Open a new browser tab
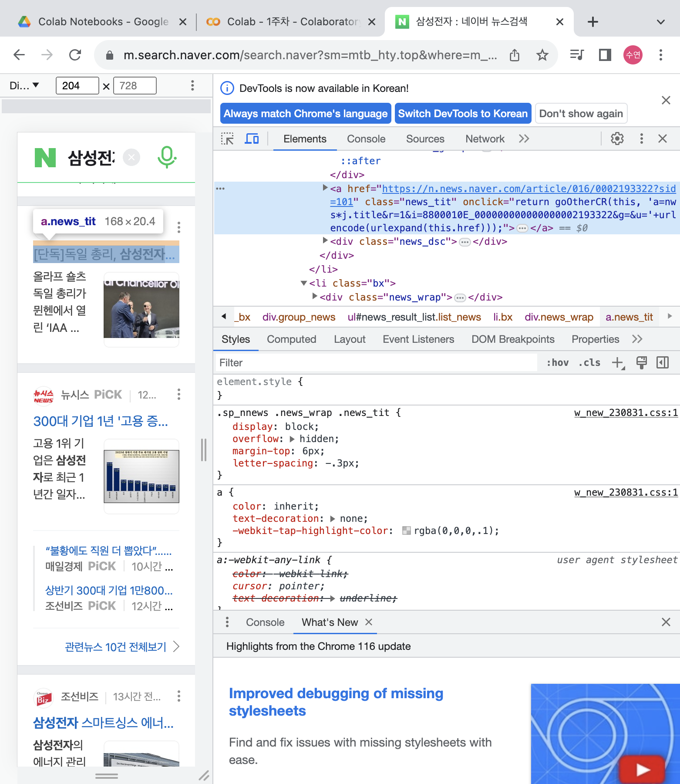Viewport: 680px width, 784px height. point(593,22)
